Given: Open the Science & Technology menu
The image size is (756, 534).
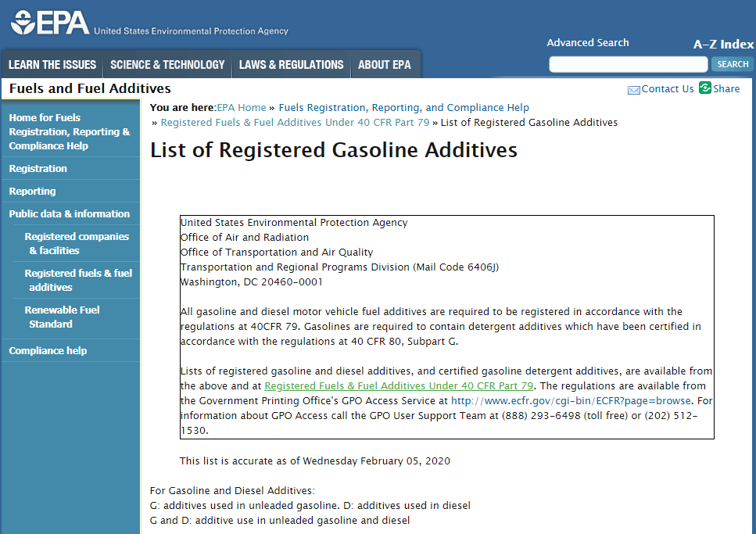Looking at the screenshot, I should click(167, 65).
